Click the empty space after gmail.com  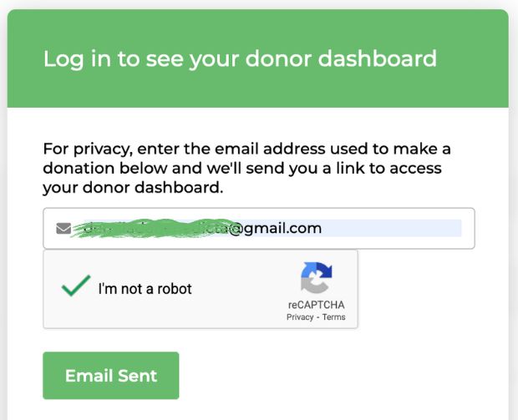[393, 229]
